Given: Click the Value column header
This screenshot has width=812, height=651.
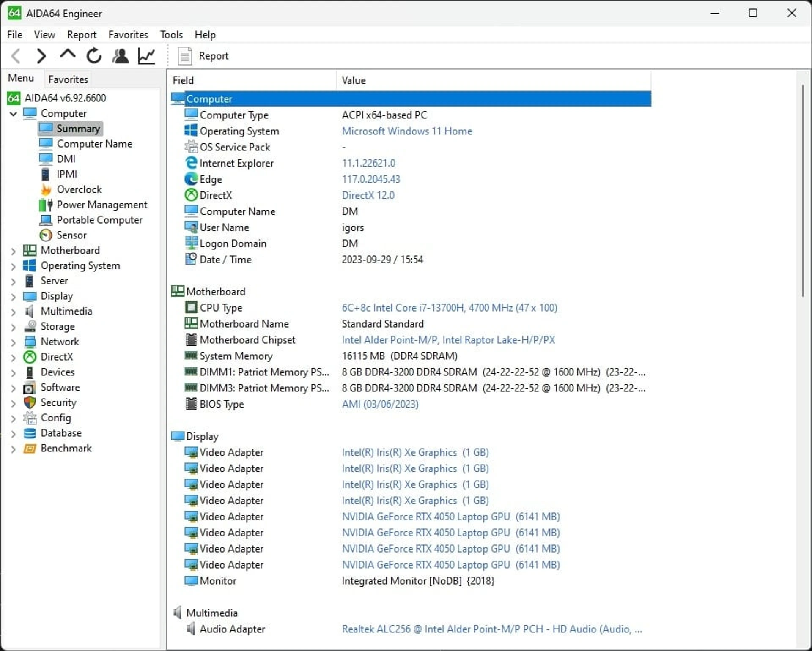Looking at the screenshot, I should (494, 80).
